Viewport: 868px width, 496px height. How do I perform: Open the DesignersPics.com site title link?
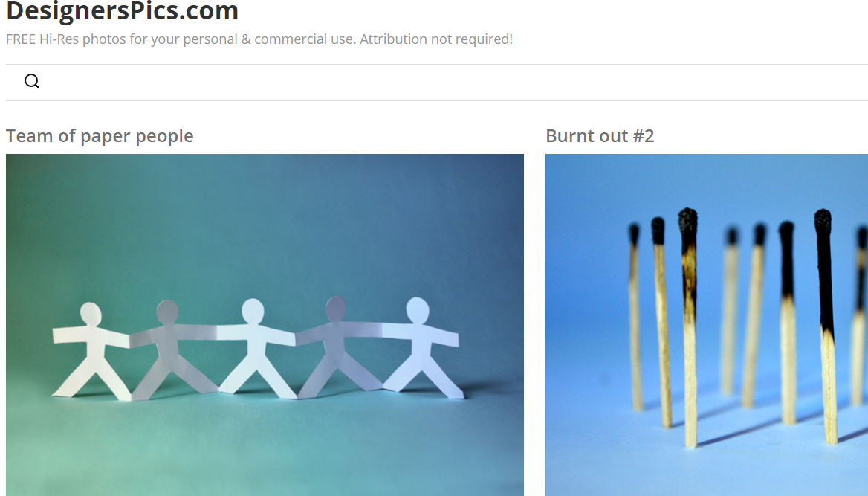tap(122, 11)
